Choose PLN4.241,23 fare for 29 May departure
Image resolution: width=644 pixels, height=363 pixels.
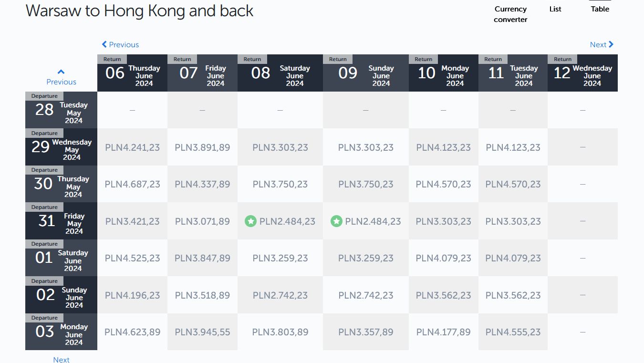click(132, 147)
